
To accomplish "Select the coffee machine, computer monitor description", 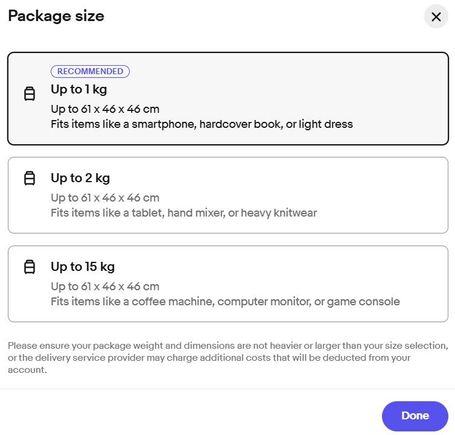I will click(225, 302).
